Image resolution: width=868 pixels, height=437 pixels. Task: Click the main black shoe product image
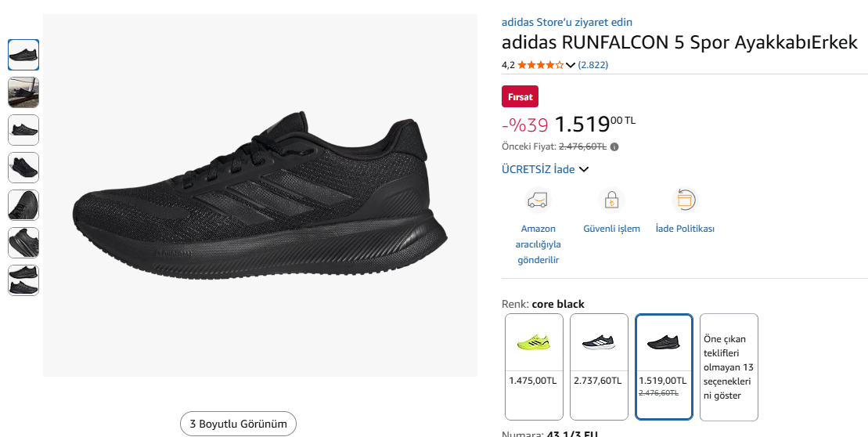coord(260,196)
